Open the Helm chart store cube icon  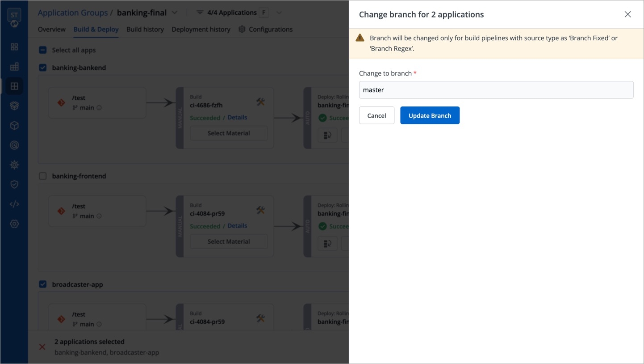(14, 126)
